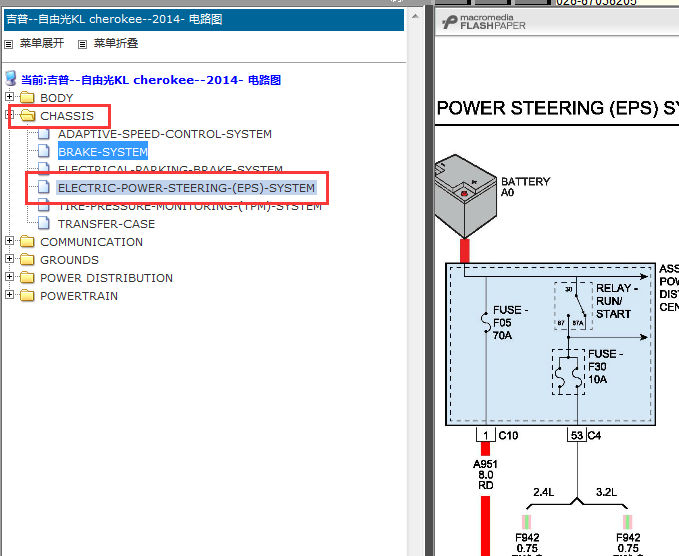The image size is (679, 556).
Task: Open ADAPTIVE-SPEED-CONTROL-SYSTEM diagram
Action: pyautogui.click(x=165, y=134)
